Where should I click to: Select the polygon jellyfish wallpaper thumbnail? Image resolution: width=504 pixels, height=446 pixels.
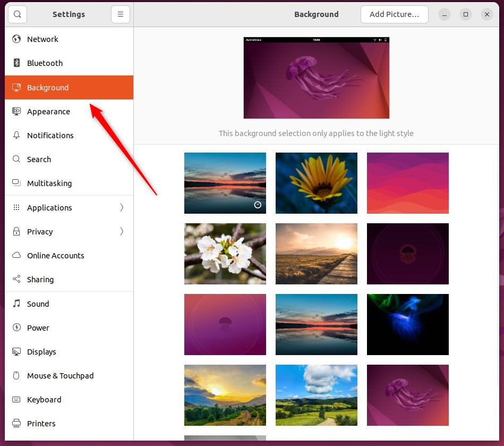coord(407,395)
